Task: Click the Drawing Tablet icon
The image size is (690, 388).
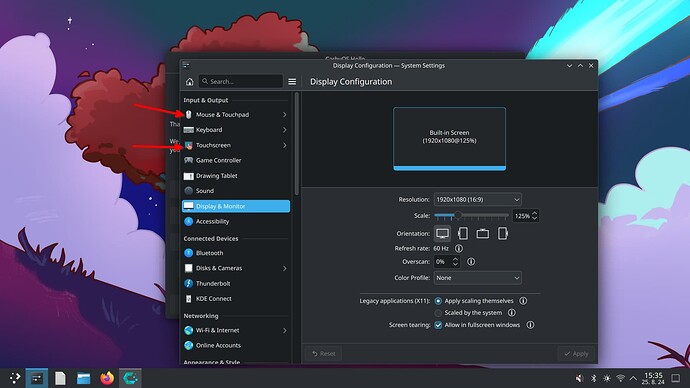Action: point(188,176)
